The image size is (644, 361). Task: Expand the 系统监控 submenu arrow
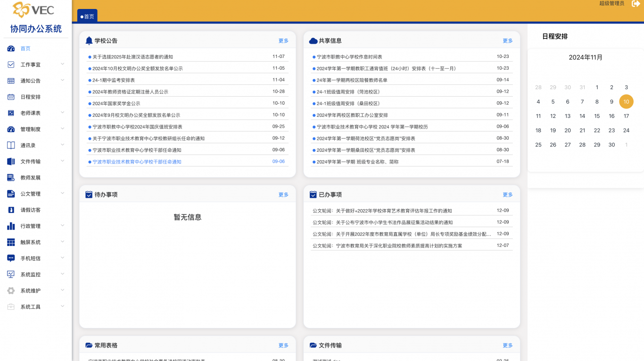coord(63,274)
